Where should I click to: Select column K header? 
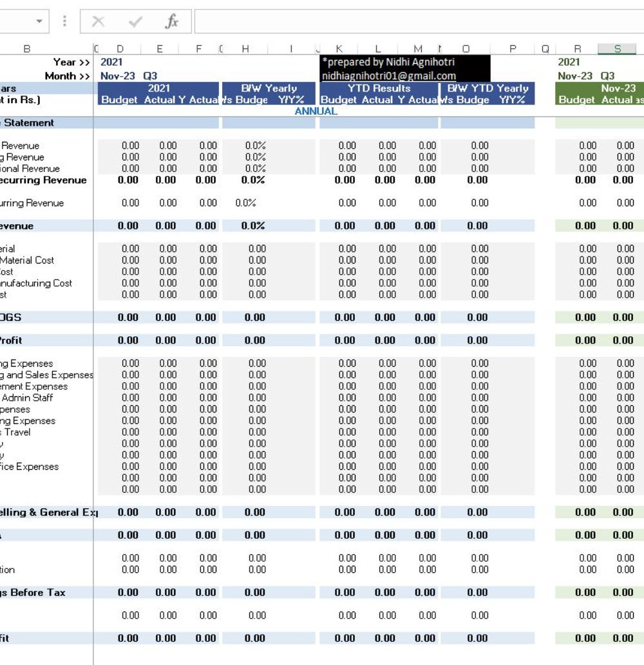point(339,49)
